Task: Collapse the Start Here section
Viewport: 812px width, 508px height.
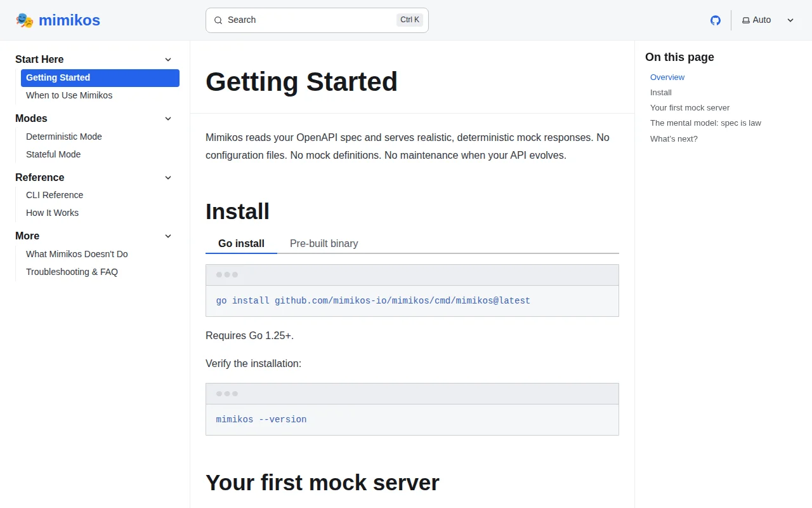Action: click(x=168, y=60)
